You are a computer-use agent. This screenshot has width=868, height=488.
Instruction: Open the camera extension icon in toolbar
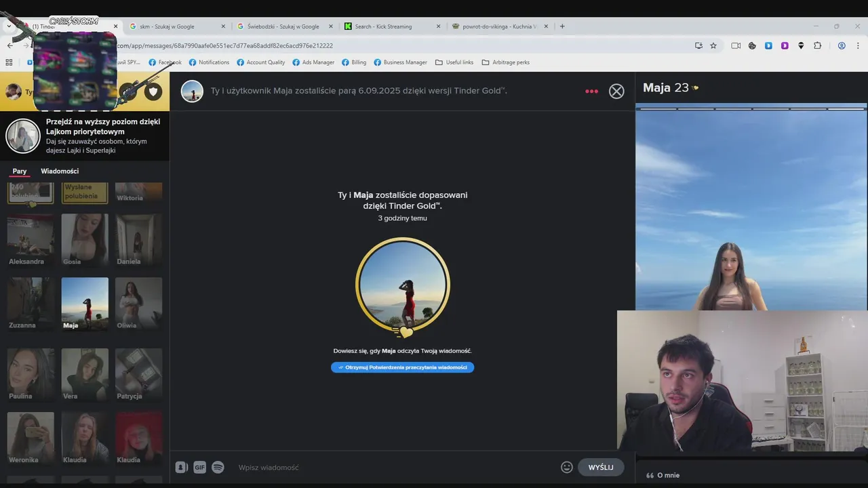[x=736, y=45]
